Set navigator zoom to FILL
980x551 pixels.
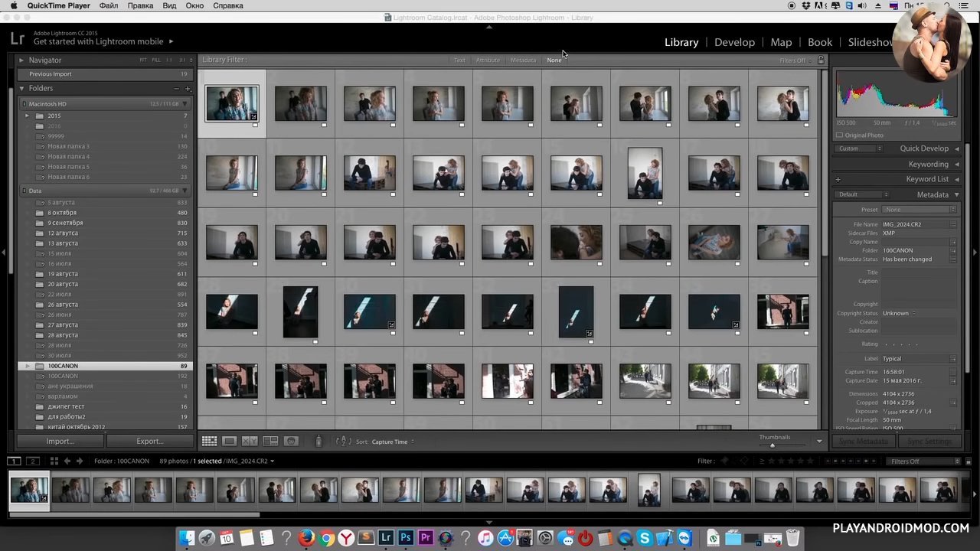(156, 60)
